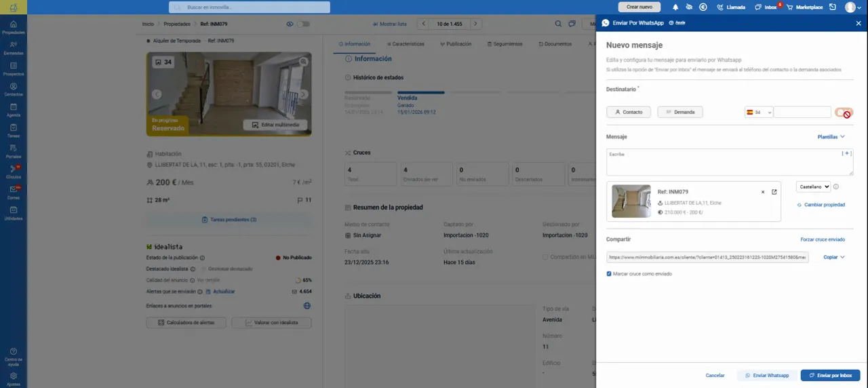Click the Enviar por Inbox button
The width and height of the screenshot is (868, 388).
830,375
